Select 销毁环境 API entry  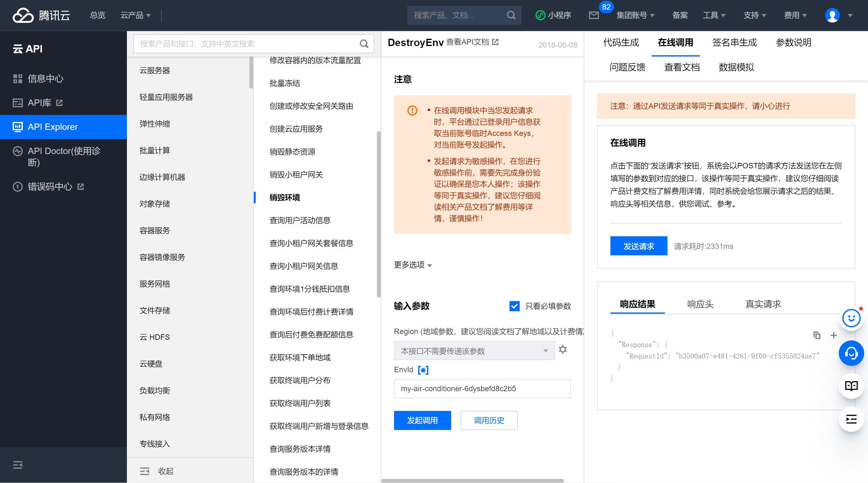point(285,197)
